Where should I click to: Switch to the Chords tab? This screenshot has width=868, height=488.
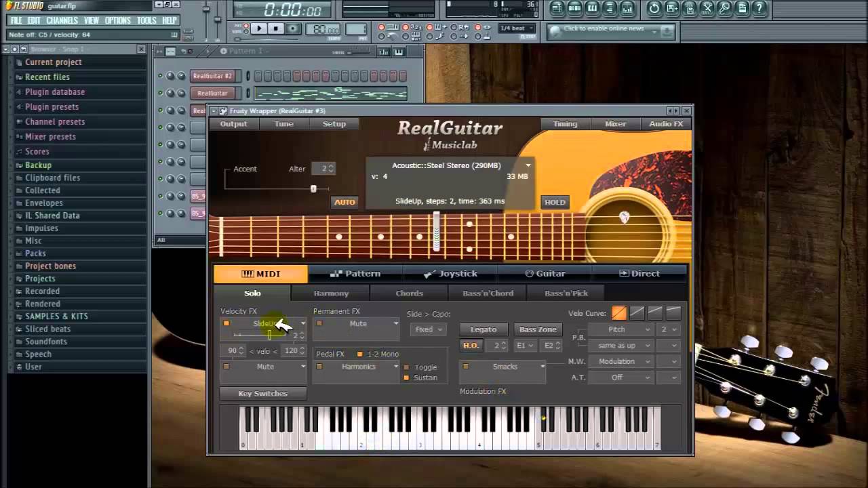[x=409, y=293]
